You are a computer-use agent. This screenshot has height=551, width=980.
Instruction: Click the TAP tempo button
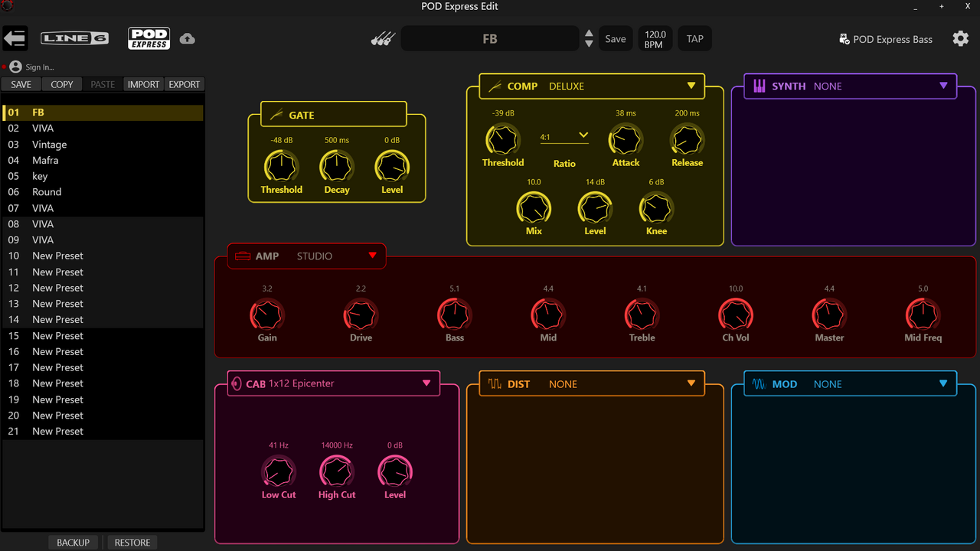[x=695, y=38]
